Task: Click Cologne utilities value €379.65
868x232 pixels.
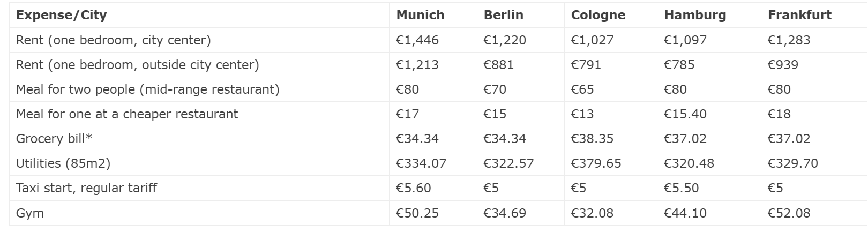Action: (596, 163)
